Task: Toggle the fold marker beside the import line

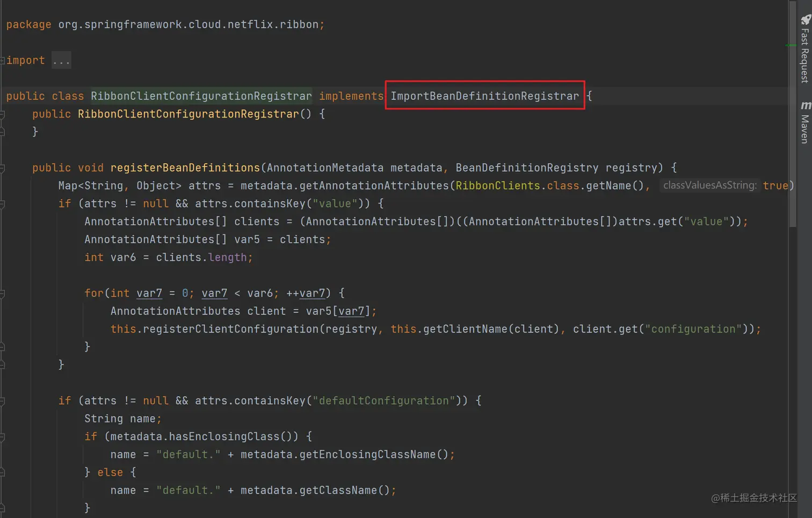Action: (x=2, y=60)
